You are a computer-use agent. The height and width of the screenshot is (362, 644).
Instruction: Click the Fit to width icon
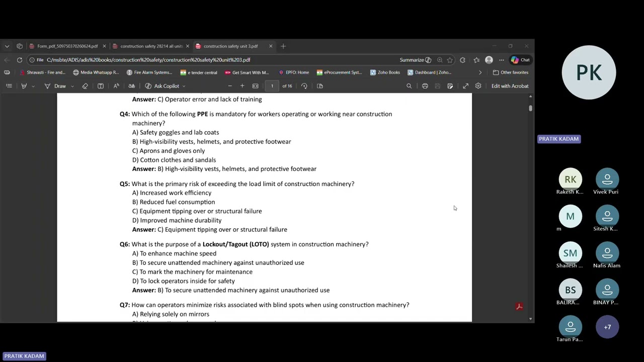(x=256, y=86)
